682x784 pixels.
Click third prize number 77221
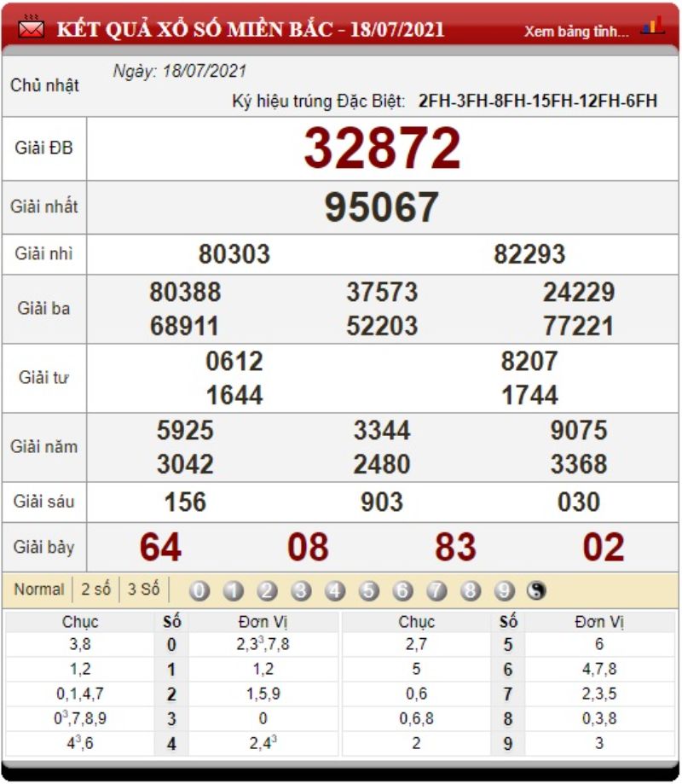pyautogui.click(x=579, y=326)
